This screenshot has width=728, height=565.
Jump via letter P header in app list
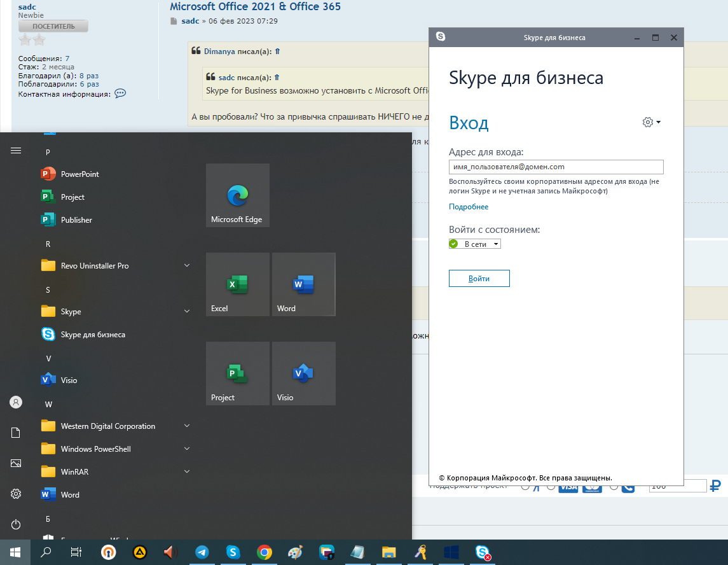(x=48, y=152)
